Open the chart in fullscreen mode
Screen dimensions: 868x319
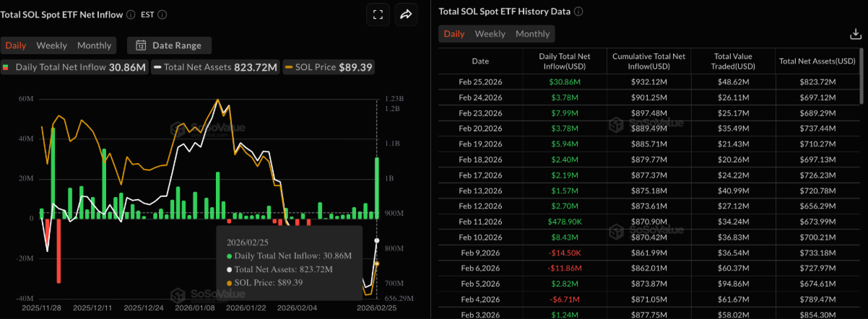(378, 14)
